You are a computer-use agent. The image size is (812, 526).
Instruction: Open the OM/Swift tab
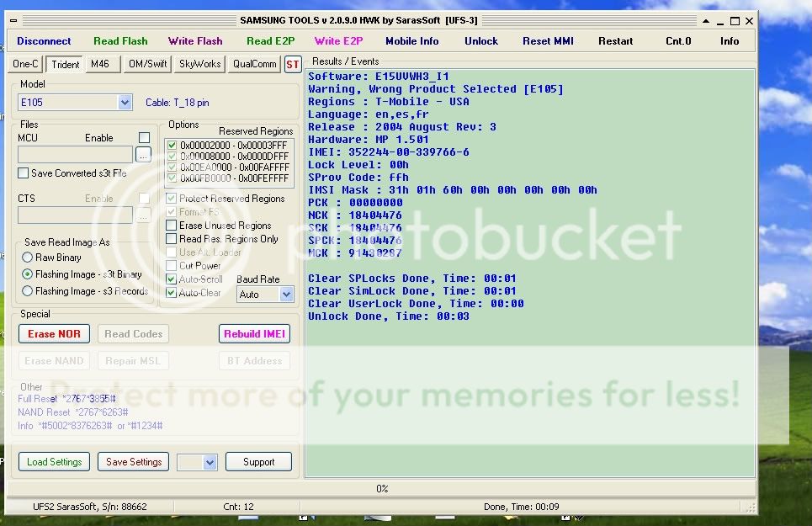click(147, 64)
